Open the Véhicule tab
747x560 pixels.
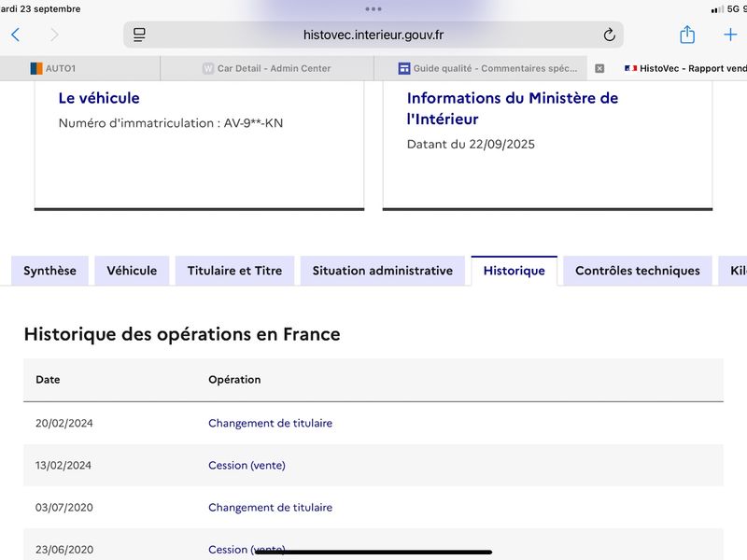click(x=132, y=271)
